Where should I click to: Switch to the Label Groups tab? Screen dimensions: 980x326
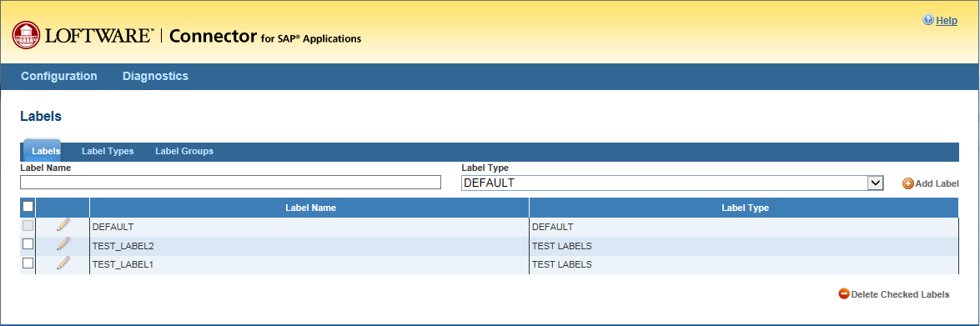[184, 151]
